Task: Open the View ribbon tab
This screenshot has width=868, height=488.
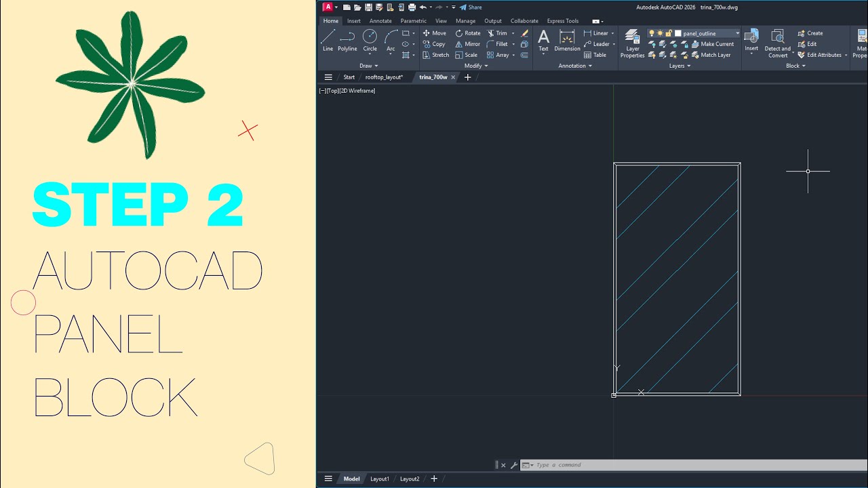Action: (x=441, y=21)
